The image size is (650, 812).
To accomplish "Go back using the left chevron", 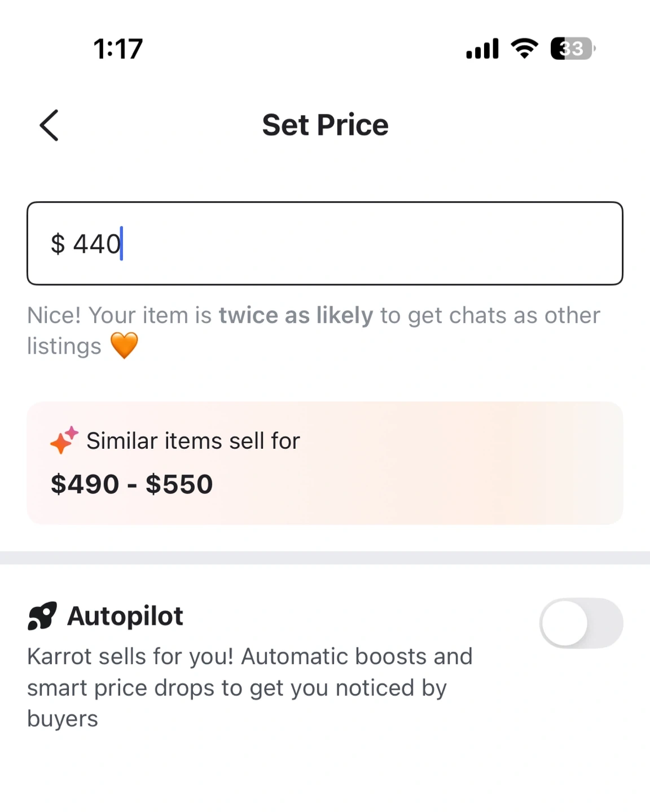I will click(50, 125).
